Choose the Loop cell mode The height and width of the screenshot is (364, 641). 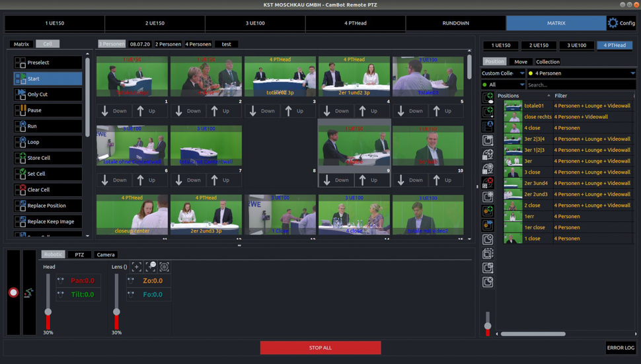pos(48,142)
